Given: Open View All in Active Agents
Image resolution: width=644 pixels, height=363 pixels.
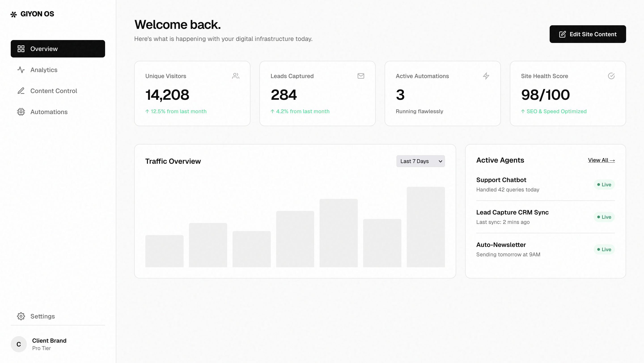Looking at the screenshot, I should (x=601, y=160).
